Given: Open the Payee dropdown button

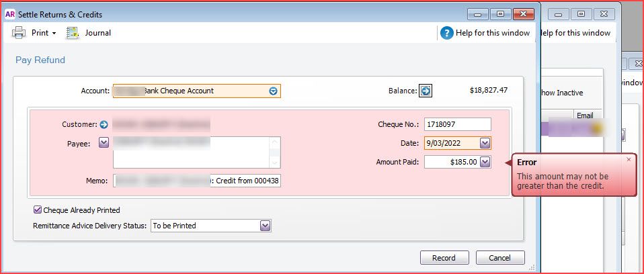Looking at the screenshot, I should 104,142.
